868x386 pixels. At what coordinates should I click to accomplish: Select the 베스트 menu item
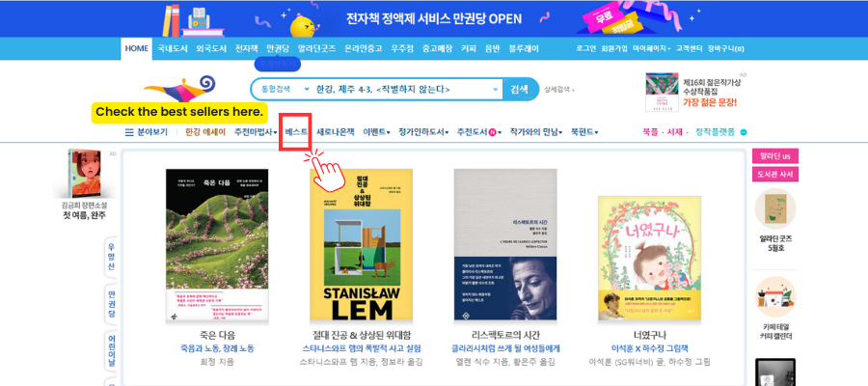click(x=296, y=132)
